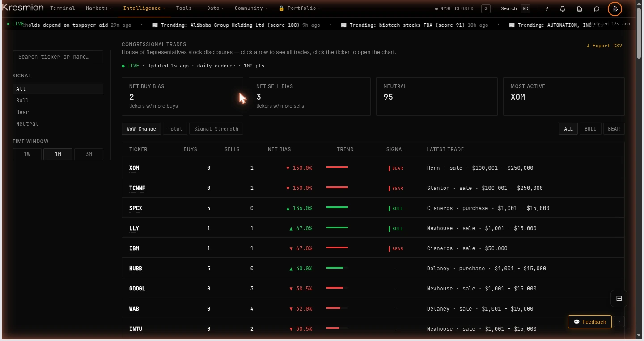Screen dimensions: 644x341
Task: Expand the Tools menu
Action: click(x=186, y=8)
